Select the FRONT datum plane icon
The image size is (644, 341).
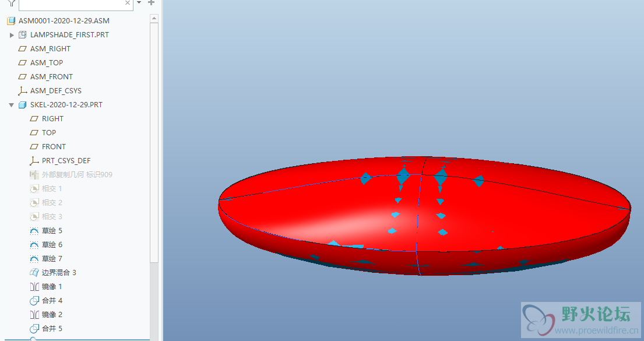(34, 147)
